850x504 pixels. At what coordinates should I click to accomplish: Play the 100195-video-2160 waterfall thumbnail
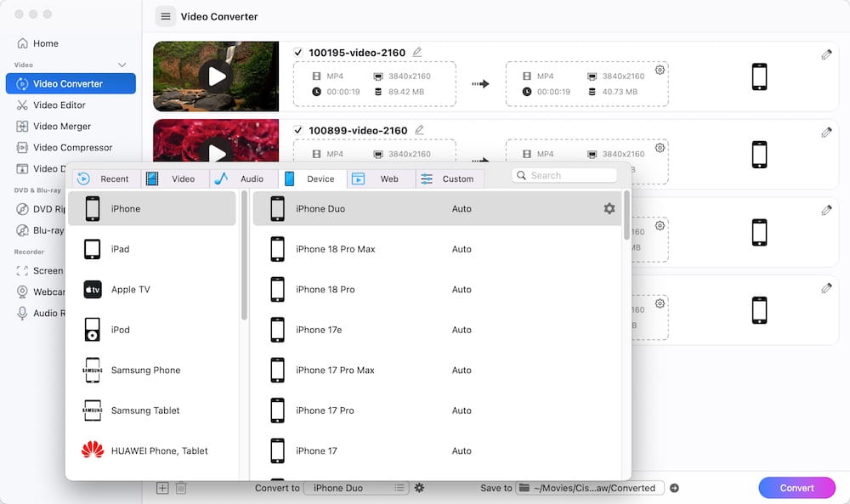[216, 76]
